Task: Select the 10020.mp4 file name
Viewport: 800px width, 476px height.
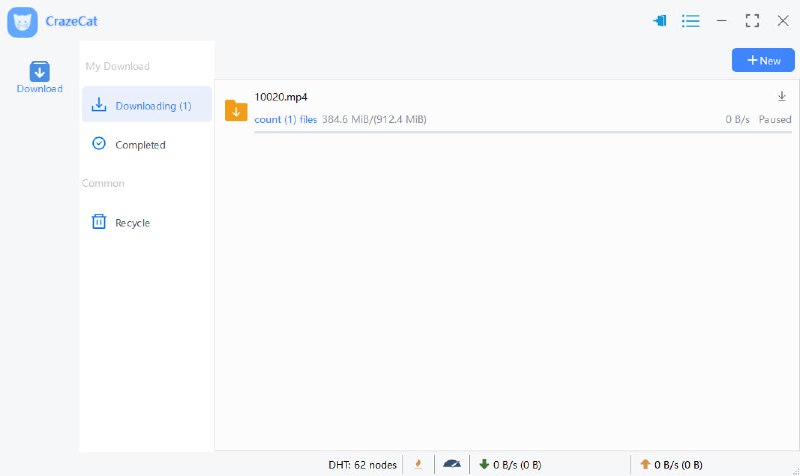Action: pyautogui.click(x=281, y=97)
